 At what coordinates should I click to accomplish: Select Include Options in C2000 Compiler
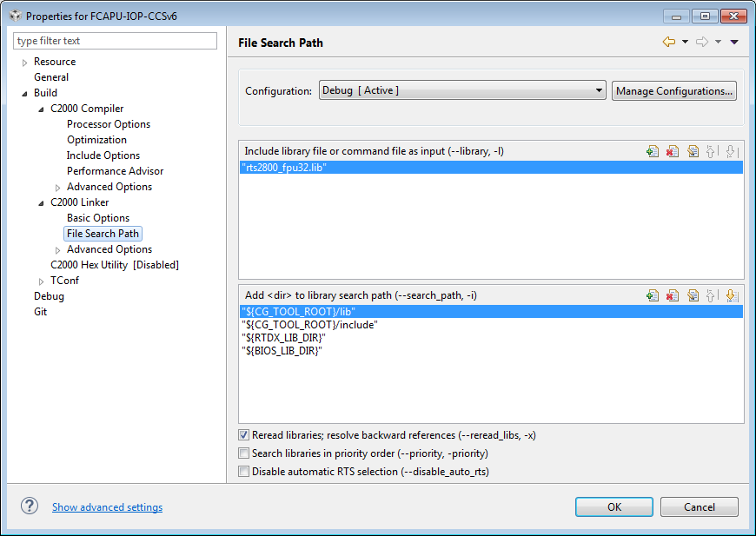103,156
